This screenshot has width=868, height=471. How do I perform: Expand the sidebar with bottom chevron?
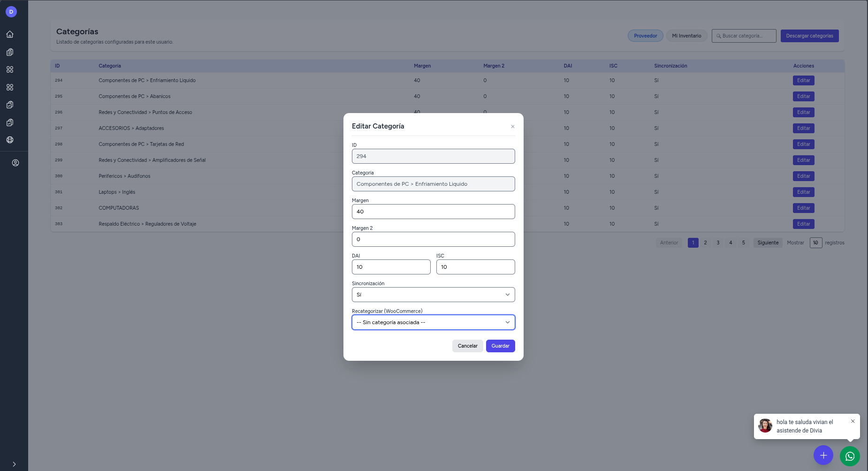(14, 464)
